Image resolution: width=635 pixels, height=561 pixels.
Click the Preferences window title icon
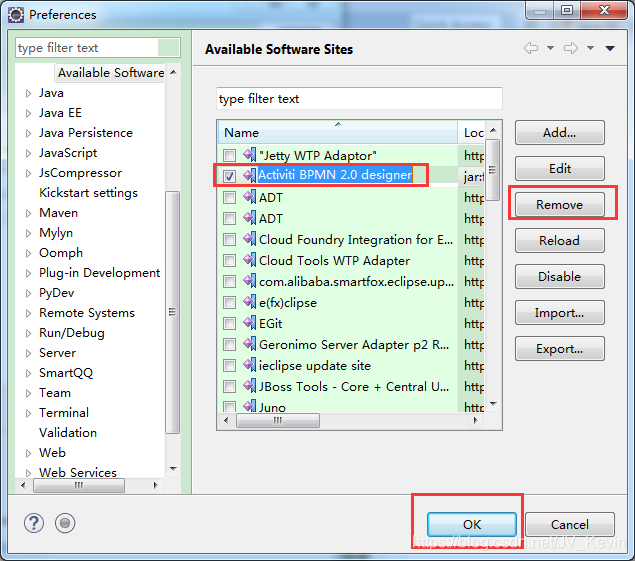(16, 15)
